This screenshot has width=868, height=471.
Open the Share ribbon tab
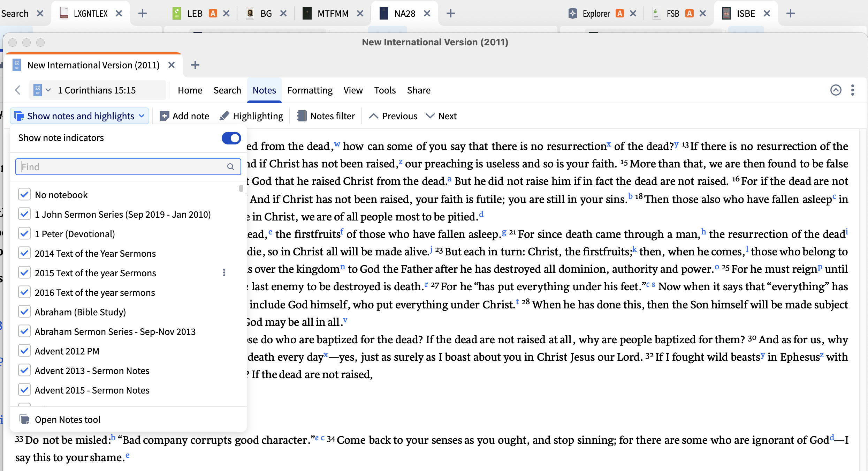tap(419, 90)
